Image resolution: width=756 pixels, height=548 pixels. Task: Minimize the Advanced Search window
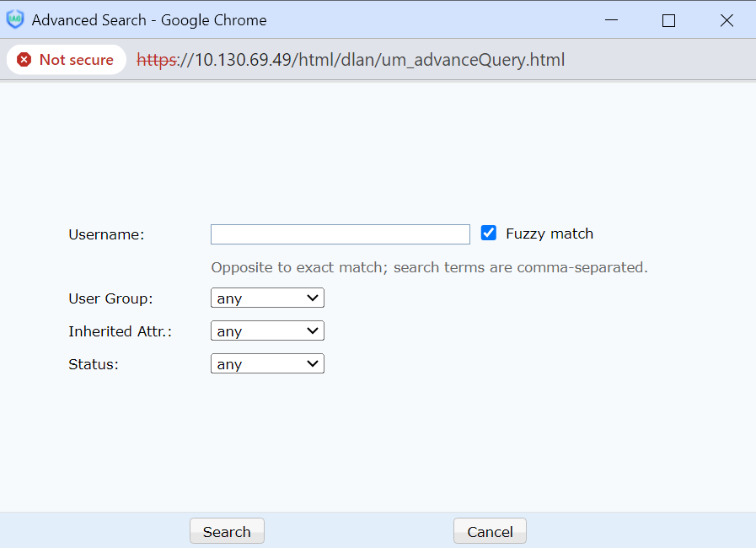tap(610, 20)
